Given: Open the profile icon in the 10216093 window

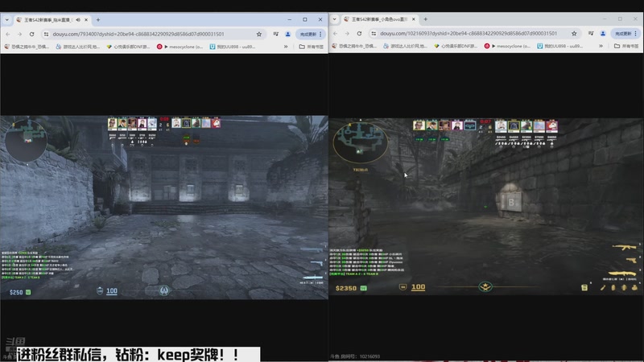Looking at the screenshot, I should pos(603,33).
